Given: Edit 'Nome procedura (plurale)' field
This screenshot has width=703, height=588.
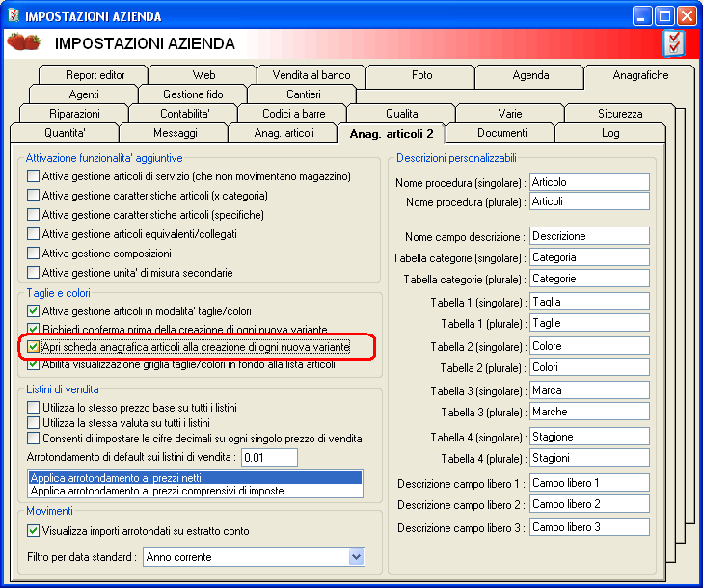Looking at the screenshot, I should 589,201.
